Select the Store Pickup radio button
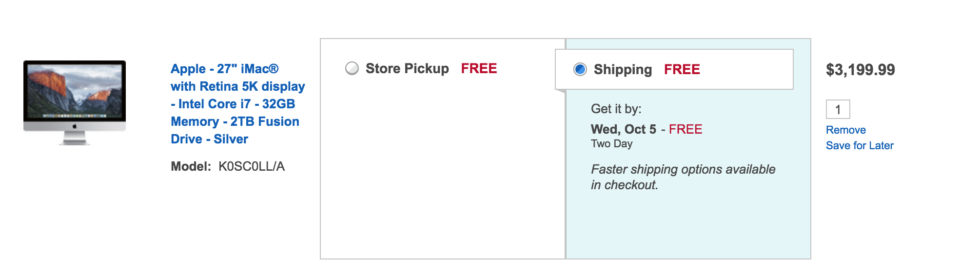The width and height of the screenshot is (980, 278). coord(352,68)
